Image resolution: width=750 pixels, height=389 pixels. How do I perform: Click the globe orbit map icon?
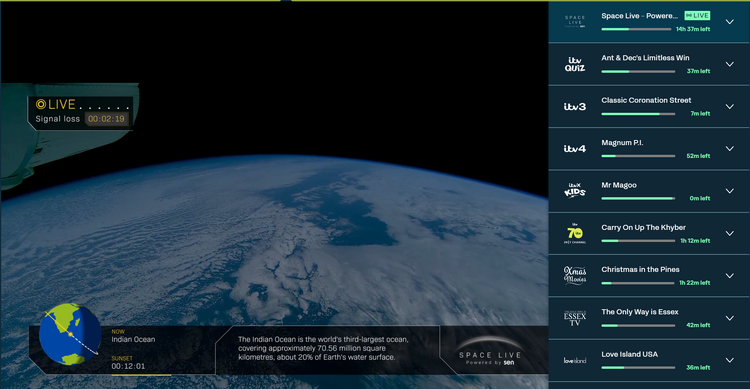tap(70, 334)
